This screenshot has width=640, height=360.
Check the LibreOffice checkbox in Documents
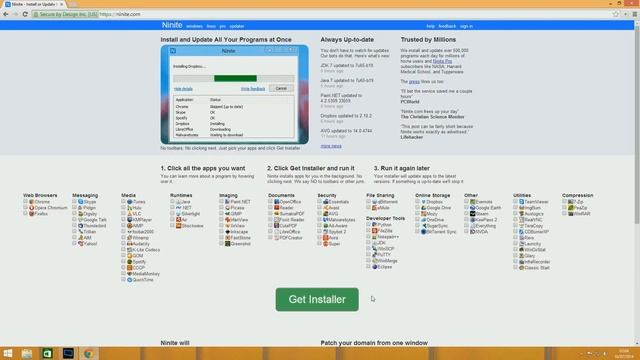tap(270, 231)
